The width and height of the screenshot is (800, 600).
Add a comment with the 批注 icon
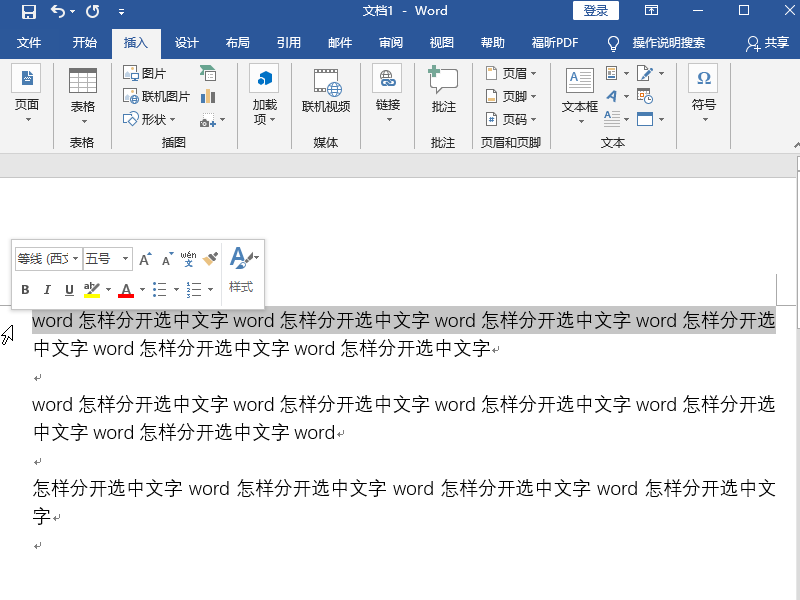click(443, 90)
